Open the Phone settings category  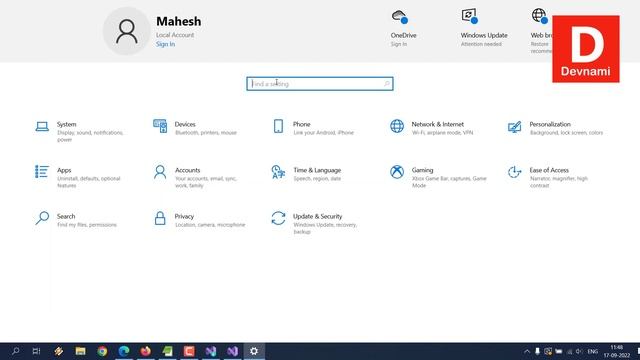(x=313, y=128)
